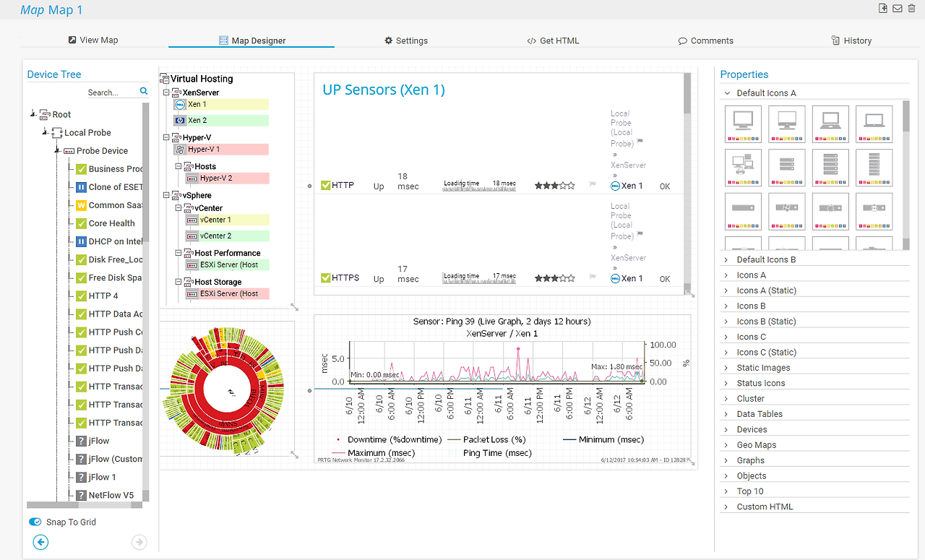The image size is (925, 560).
Task: Switch to the View Map tab
Action: tap(93, 40)
